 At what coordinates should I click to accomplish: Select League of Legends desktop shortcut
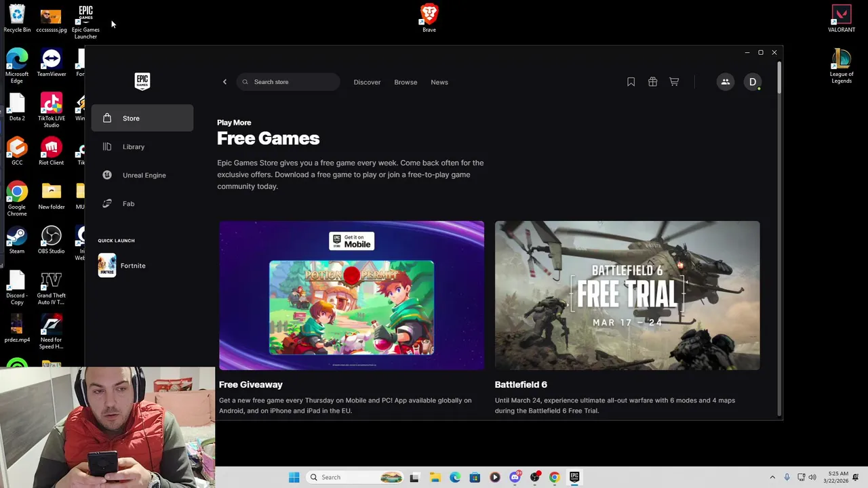842,66
